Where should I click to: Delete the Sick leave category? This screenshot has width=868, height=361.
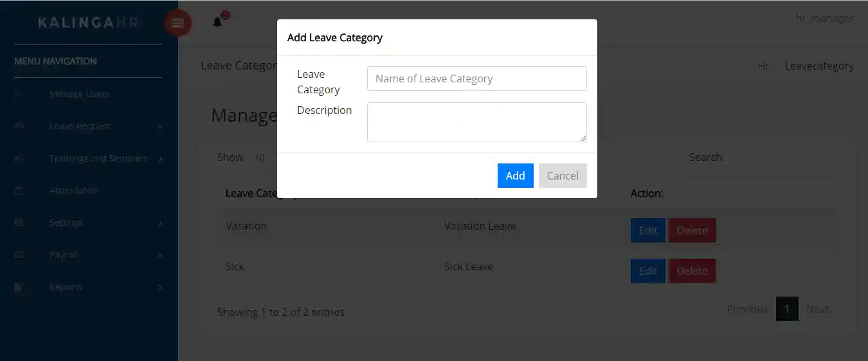692,271
